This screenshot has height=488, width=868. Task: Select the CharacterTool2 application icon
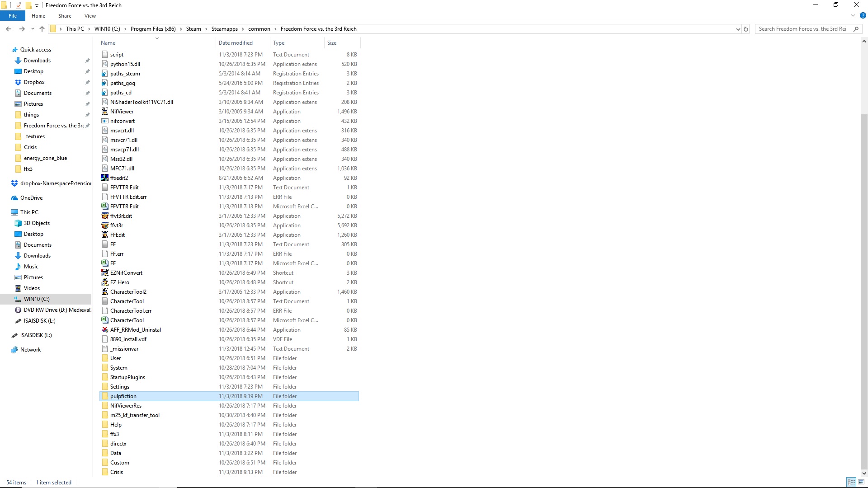tap(105, 292)
